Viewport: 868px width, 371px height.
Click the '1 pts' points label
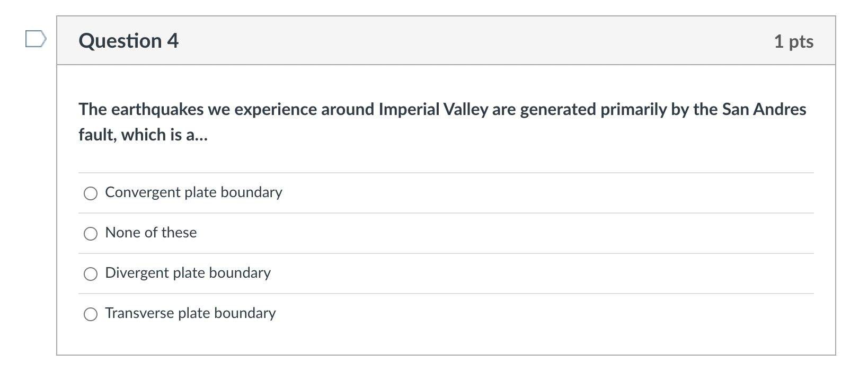pos(793,41)
